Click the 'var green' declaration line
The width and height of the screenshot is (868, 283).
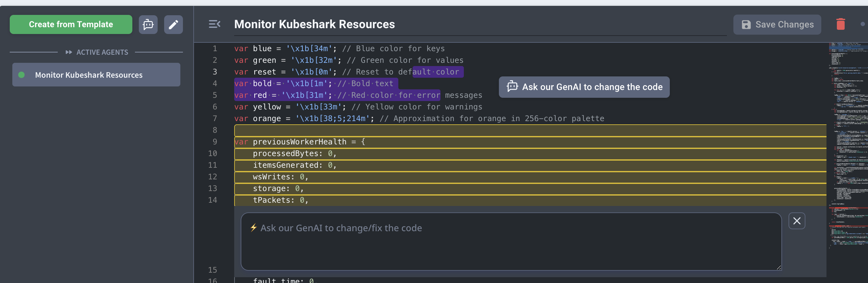pyautogui.click(x=349, y=60)
